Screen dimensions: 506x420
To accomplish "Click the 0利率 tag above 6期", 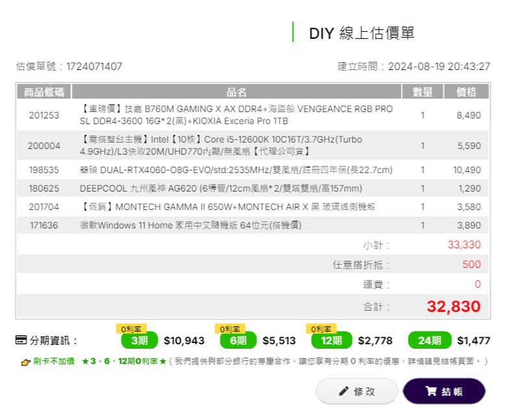I will [230, 329].
